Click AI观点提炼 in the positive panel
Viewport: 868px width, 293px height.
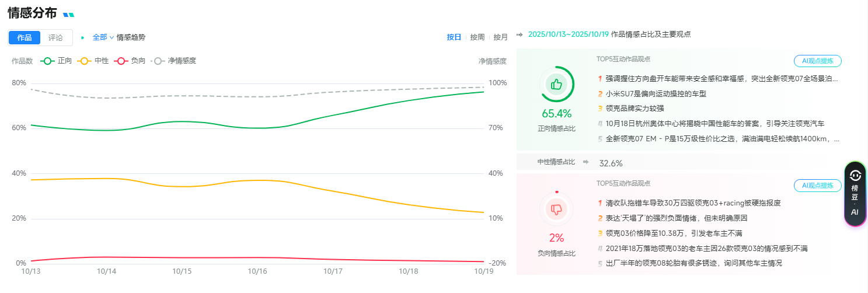pos(817,61)
